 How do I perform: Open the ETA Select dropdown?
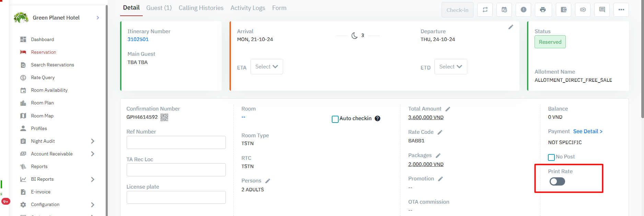click(266, 67)
